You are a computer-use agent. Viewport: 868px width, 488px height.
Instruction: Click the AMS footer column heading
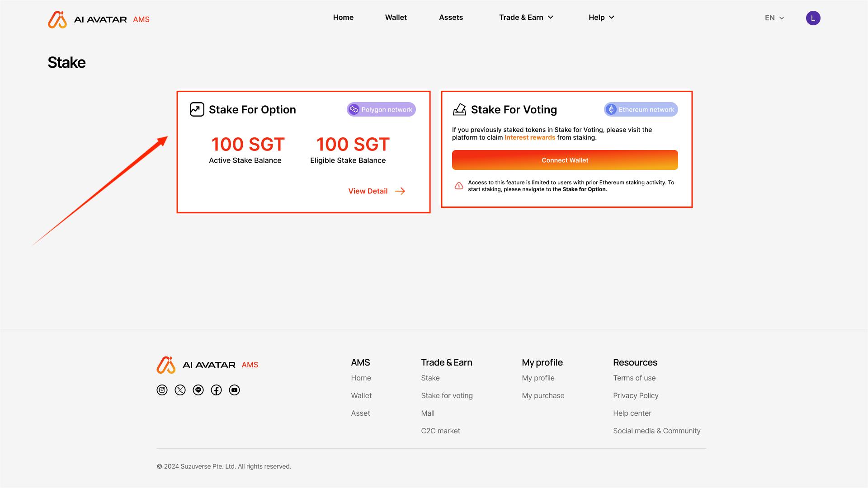pos(360,362)
